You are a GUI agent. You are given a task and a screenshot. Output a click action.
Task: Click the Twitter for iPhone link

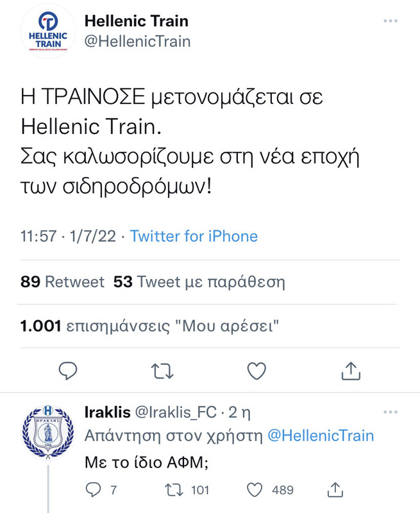[194, 236]
